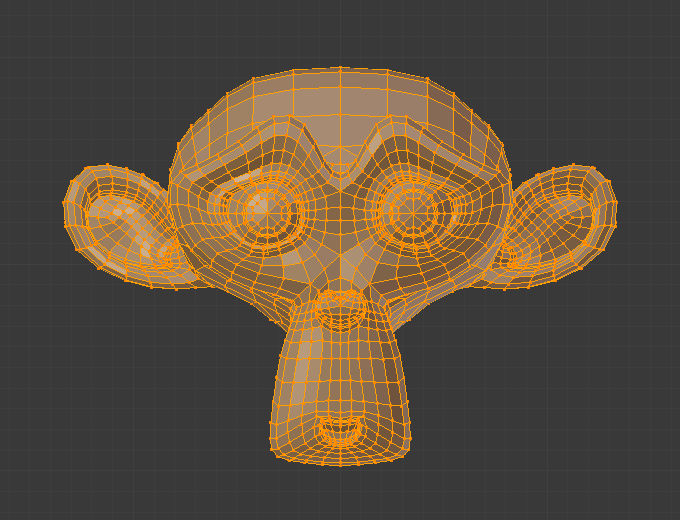Click the empty viewport grid below the monkey
This screenshot has width=680, height=520.
coord(340,495)
